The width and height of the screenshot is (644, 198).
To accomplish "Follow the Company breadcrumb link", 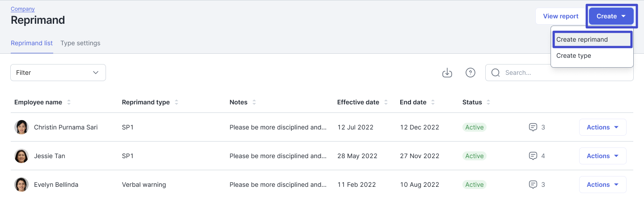I will click(23, 9).
